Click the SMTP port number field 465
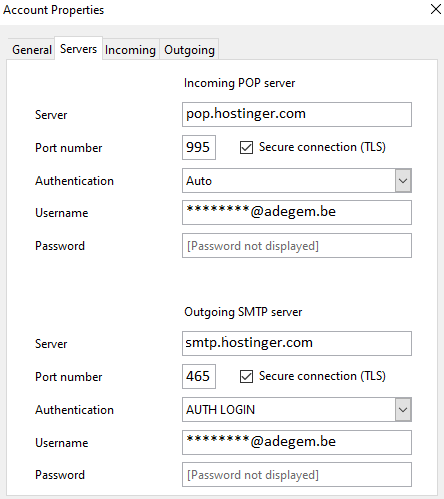Viewport: 444px width, 499px height. (x=199, y=376)
